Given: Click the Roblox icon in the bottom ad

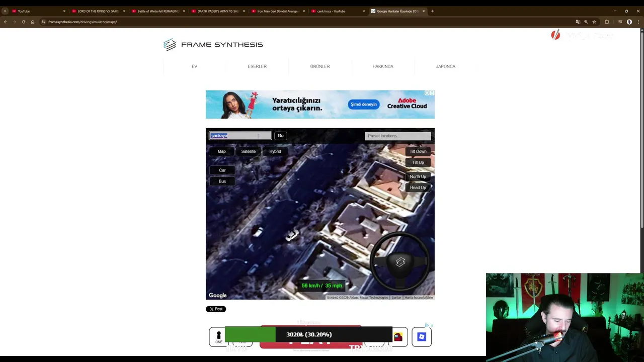Looking at the screenshot, I should (422, 337).
